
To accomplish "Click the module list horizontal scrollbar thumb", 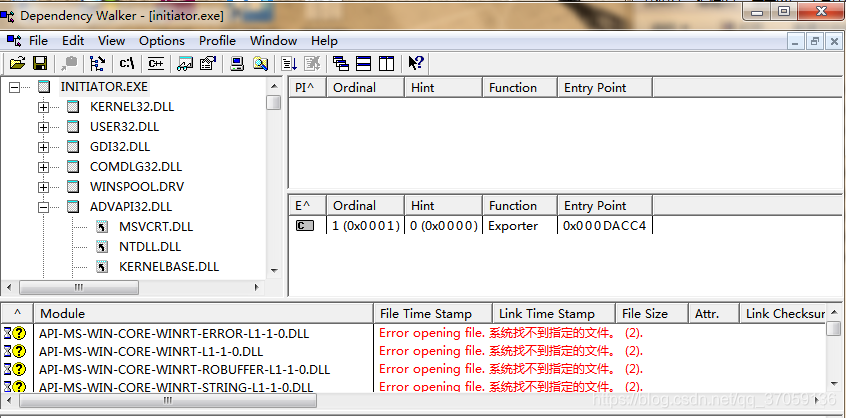I will [x=168, y=401].
